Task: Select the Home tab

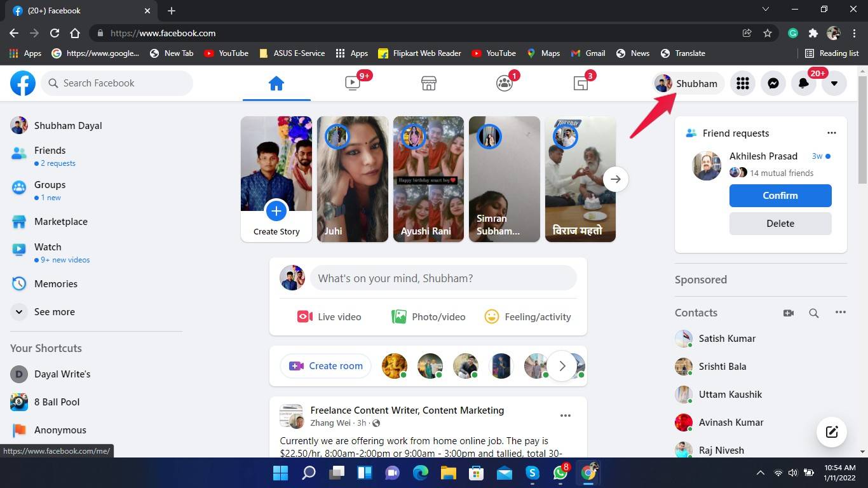Action: (x=276, y=83)
